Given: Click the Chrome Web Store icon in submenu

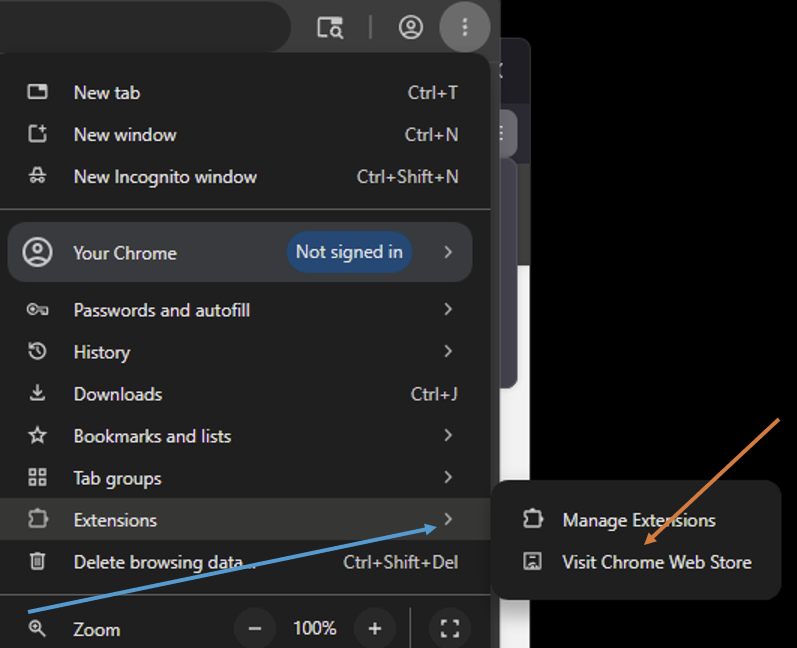Looking at the screenshot, I should (x=532, y=561).
